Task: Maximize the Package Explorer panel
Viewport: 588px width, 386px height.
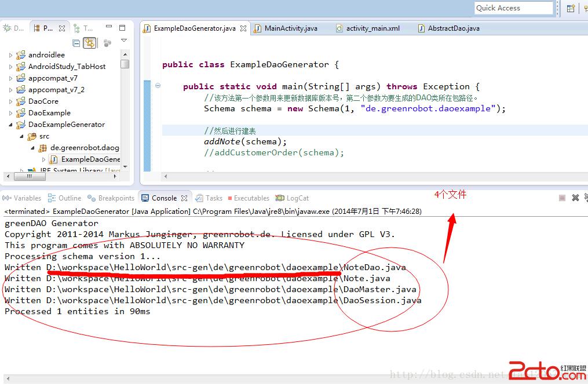Action: click(122, 28)
